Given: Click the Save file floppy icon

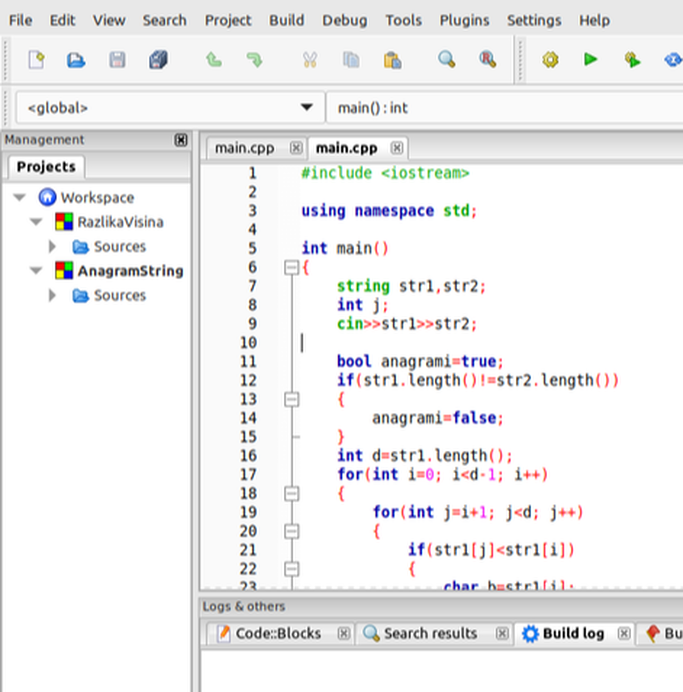Looking at the screenshot, I should 117,60.
